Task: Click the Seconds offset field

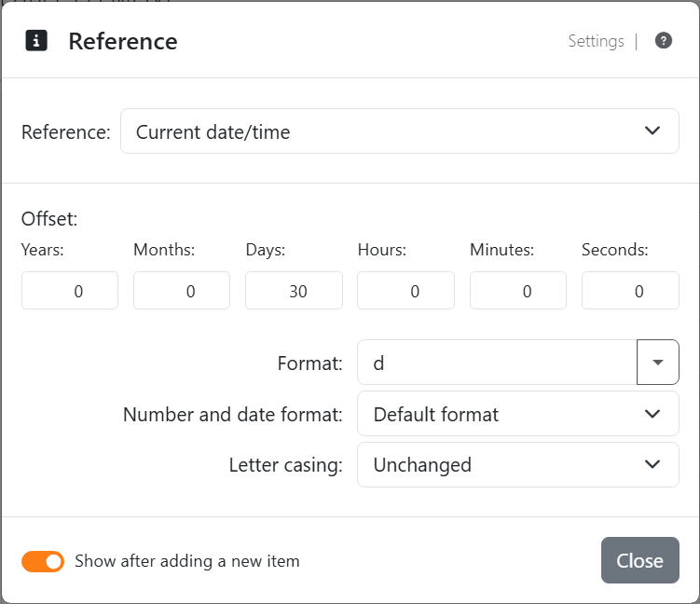Action: coord(630,291)
